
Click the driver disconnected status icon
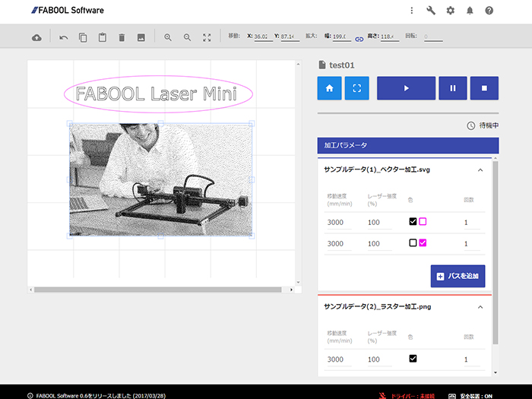pyautogui.click(x=382, y=396)
